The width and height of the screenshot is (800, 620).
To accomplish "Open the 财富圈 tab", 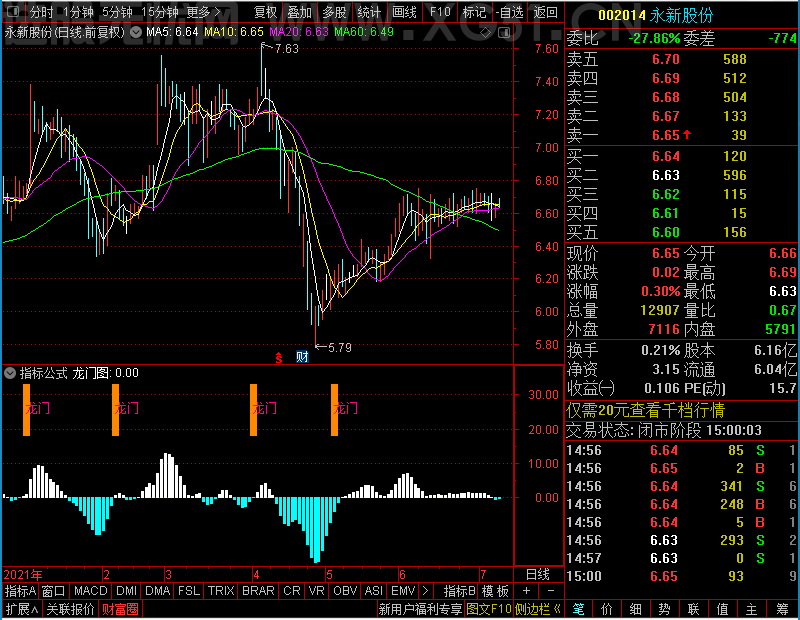I will 120,609.
